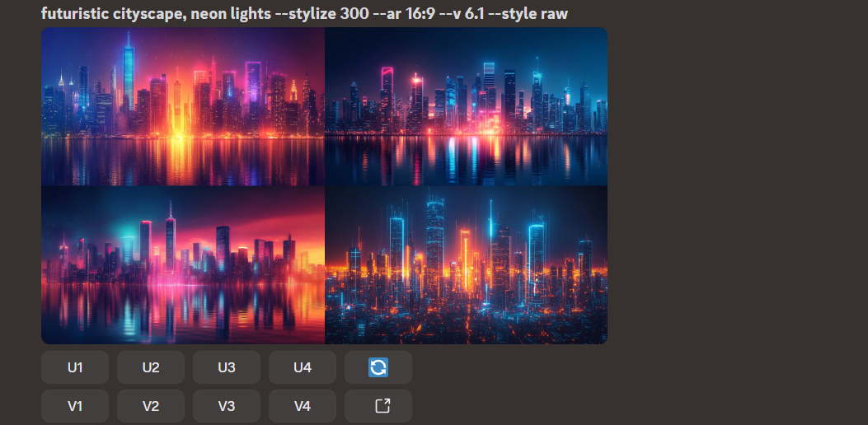
Task: Upscale first image with U1
Action: click(x=75, y=367)
